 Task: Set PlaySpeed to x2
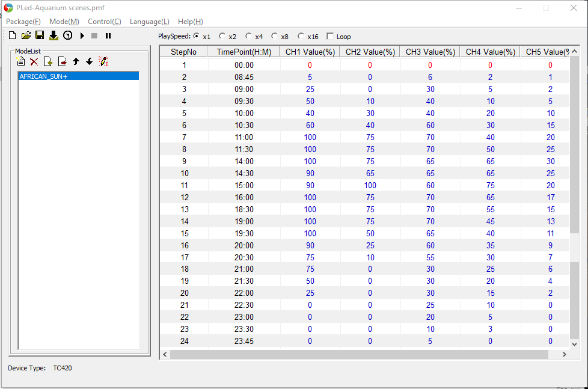[222, 36]
